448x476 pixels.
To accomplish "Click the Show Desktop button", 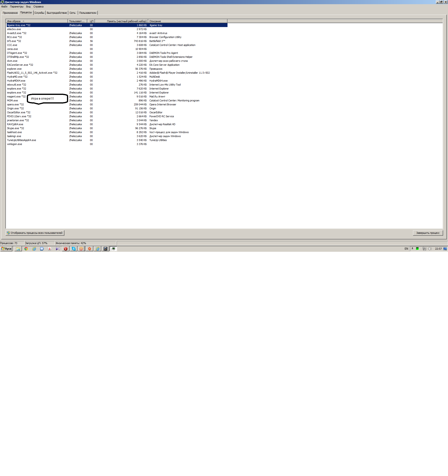I will click(445, 249).
